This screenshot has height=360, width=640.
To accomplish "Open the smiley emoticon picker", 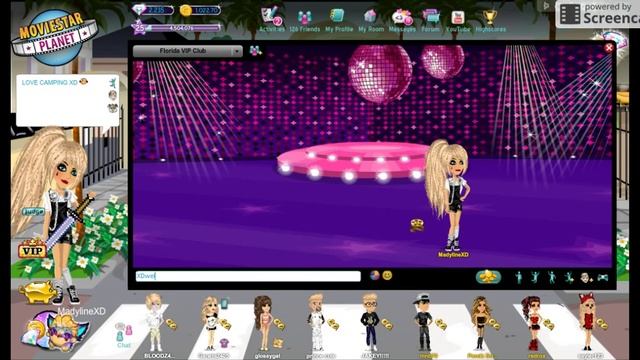I will point(387,276).
